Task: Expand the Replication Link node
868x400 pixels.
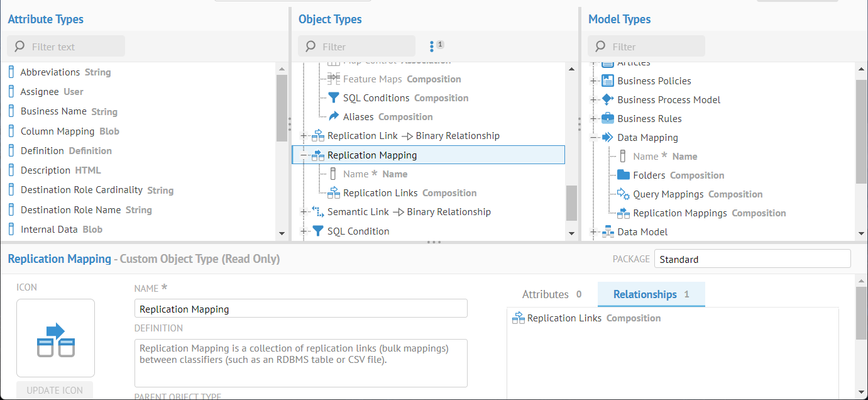Action: click(304, 136)
